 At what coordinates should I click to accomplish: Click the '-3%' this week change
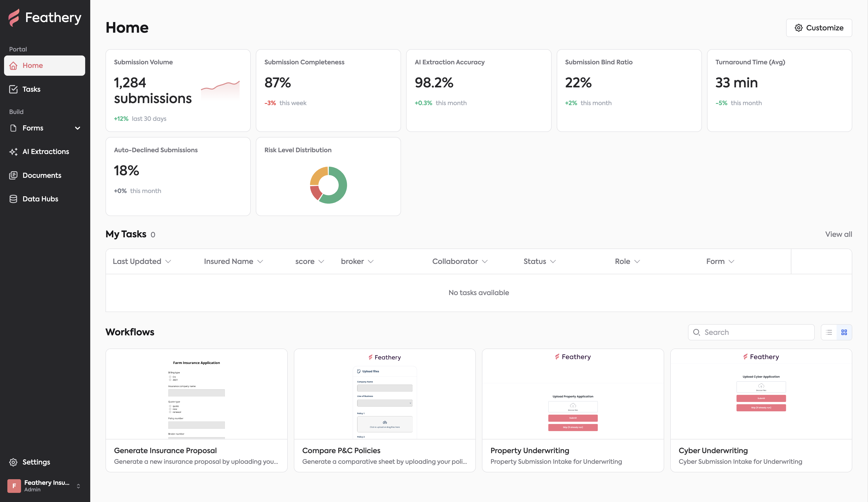270,103
